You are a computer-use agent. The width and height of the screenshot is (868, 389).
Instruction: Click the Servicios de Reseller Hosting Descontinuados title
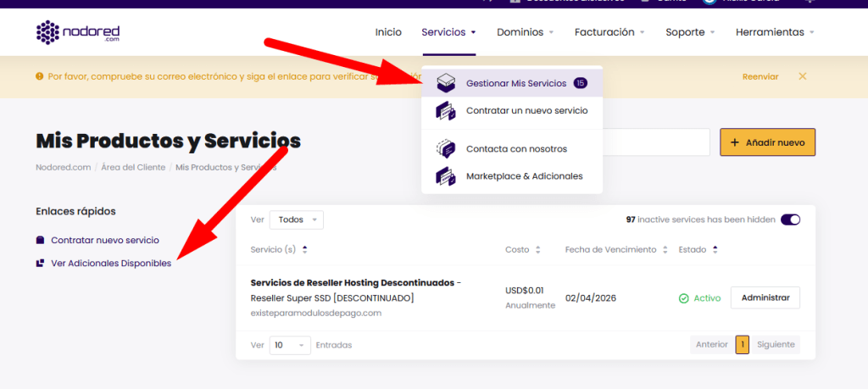[x=352, y=283]
